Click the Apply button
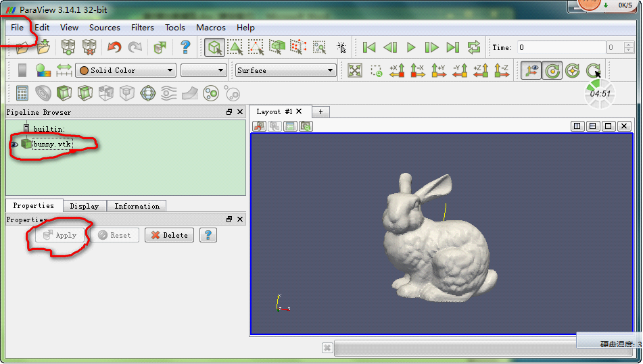The width and height of the screenshot is (643, 364). click(x=60, y=235)
